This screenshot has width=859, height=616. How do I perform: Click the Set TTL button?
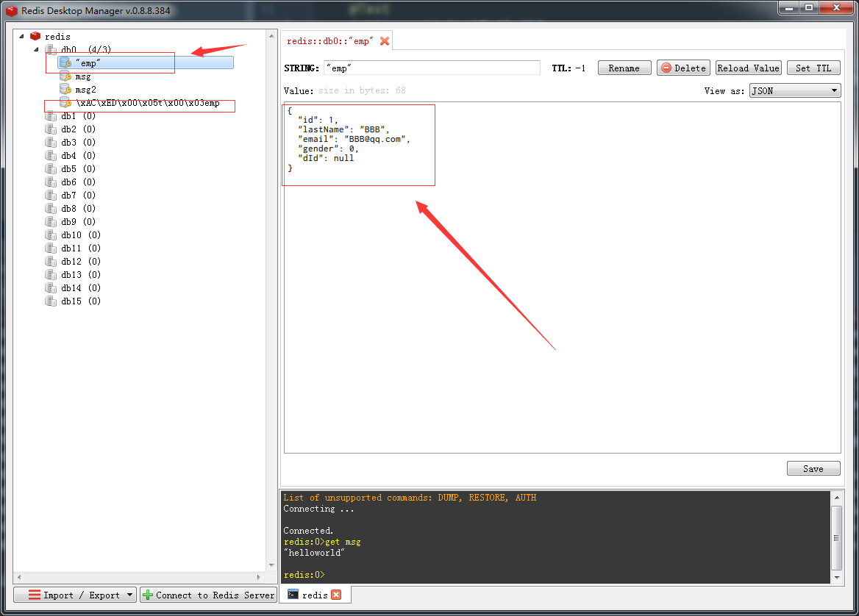click(x=813, y=68)
